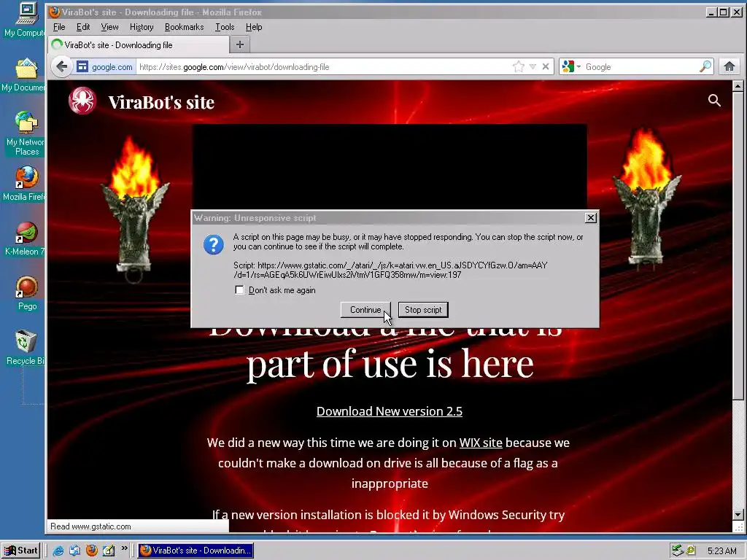Click the Firefox back arrow button

coord(61,66)
